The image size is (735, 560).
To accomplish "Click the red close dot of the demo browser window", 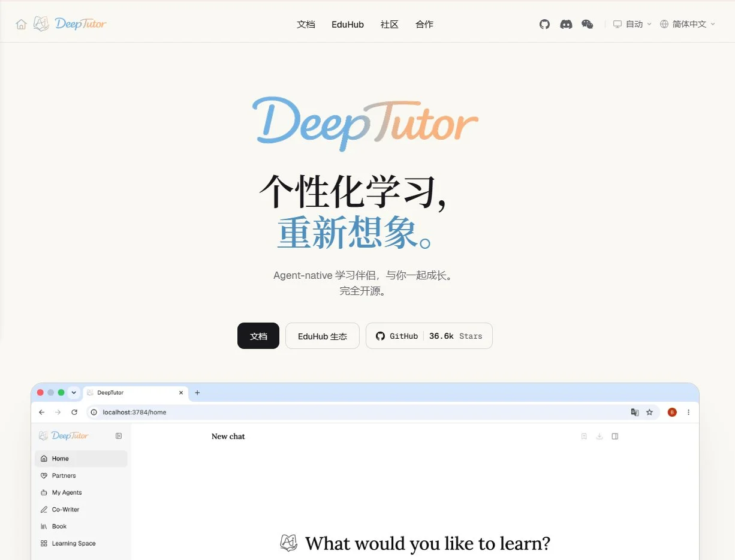I will tap(40, 393).
